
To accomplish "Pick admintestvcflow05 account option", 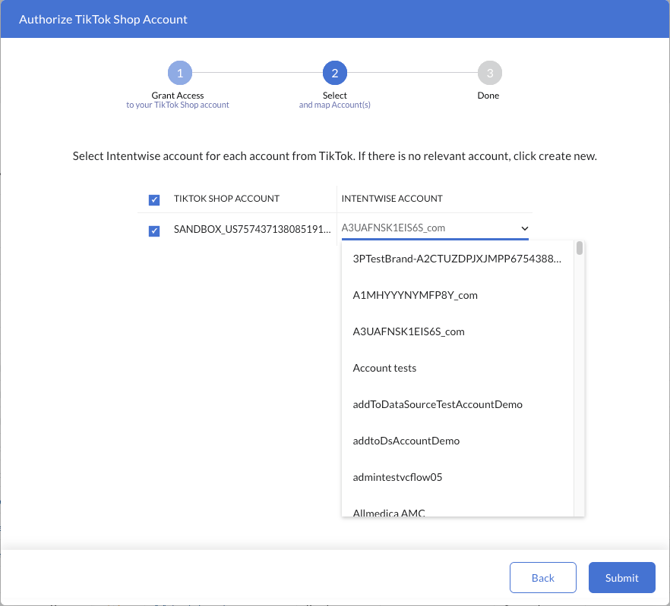I will [x=457, y=477].
